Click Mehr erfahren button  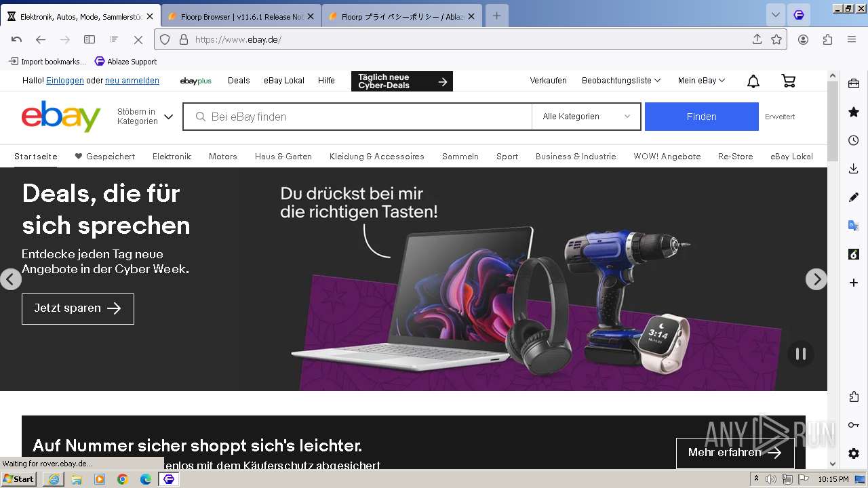pyautogui.click(x=735, y=453)
